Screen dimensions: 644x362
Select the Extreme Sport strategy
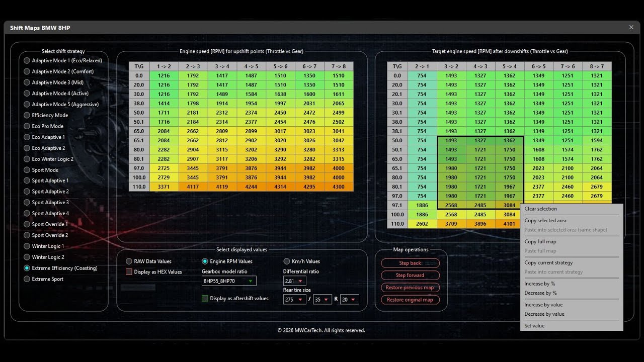point(43,279)
